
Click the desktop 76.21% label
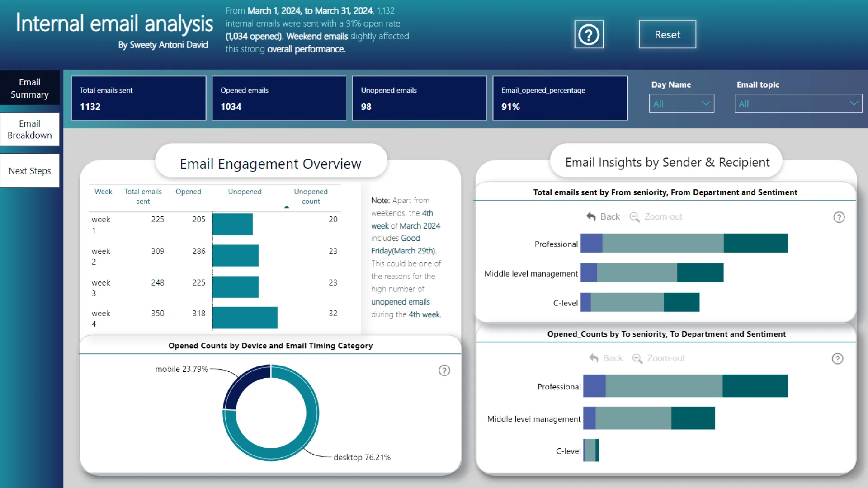click(x=362, y=457)
